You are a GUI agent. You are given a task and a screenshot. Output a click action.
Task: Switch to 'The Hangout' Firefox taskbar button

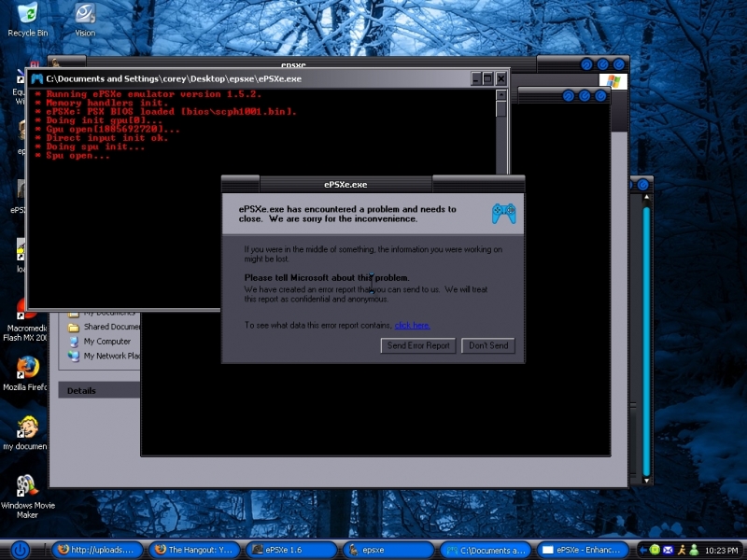tap(194, 550)
